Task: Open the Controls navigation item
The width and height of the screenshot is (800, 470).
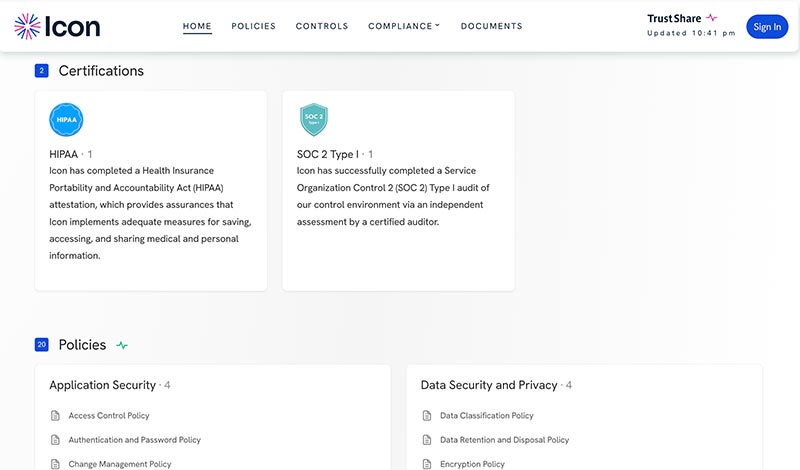Action: coord(322,26)
